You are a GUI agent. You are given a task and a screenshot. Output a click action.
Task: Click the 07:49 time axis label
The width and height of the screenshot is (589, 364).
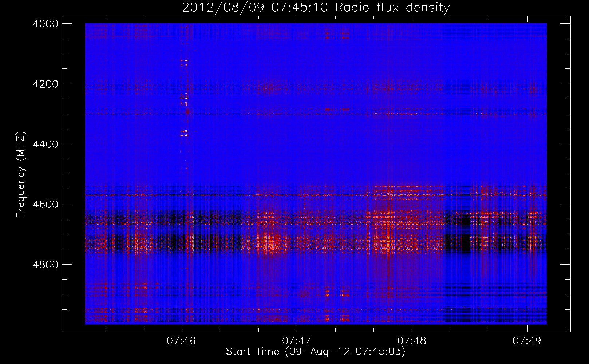[x=527, y=341]
